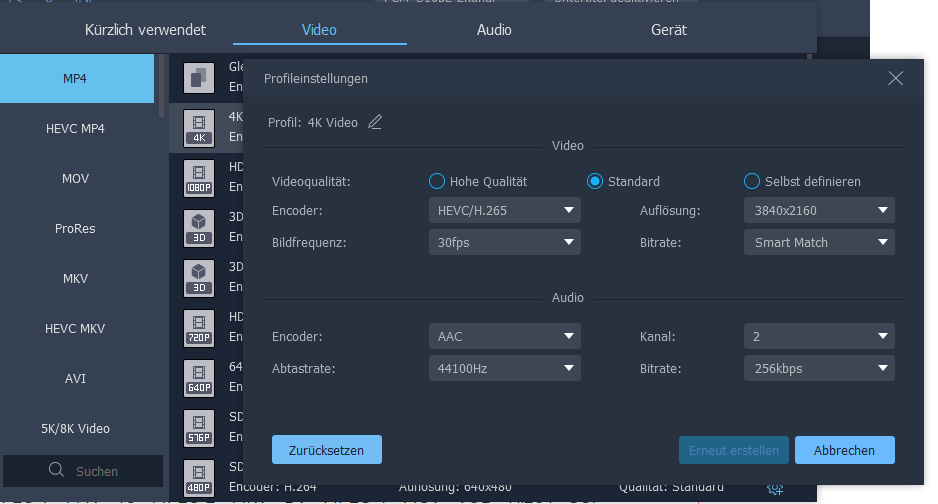Select the 4K format icon
This screenshot has width=938, height=504.
point(199,128)
